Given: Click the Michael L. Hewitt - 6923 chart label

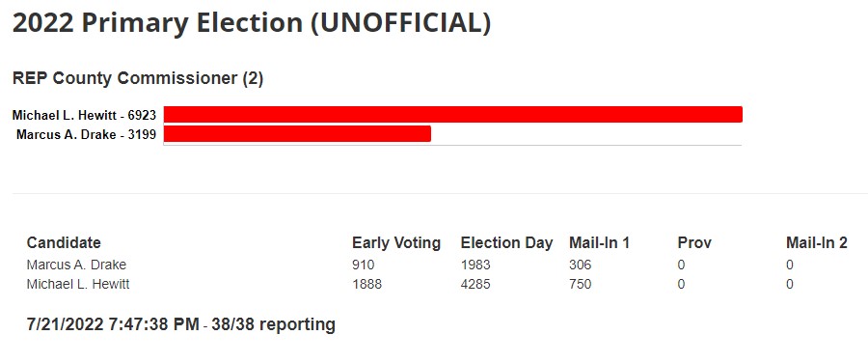Looking at the screenshot, I should coord(84,115).
